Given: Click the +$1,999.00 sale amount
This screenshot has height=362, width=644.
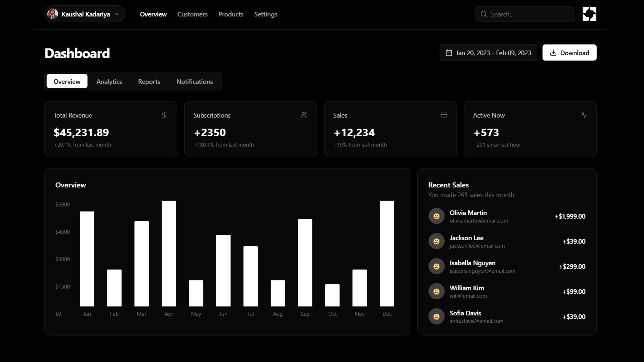Looking at the screenshot, I should pyautogui.click(x=570, y=216).
